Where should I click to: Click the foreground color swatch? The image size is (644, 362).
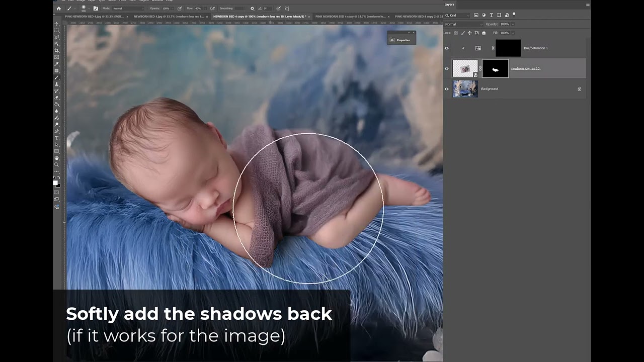(x=55, y=183)
